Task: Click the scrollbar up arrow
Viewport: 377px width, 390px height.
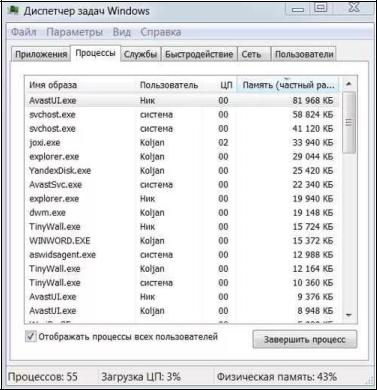Action: (349, 84)
